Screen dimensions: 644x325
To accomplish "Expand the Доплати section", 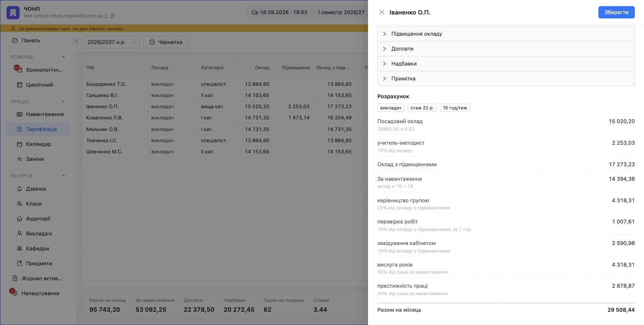I will click(506, 49).
